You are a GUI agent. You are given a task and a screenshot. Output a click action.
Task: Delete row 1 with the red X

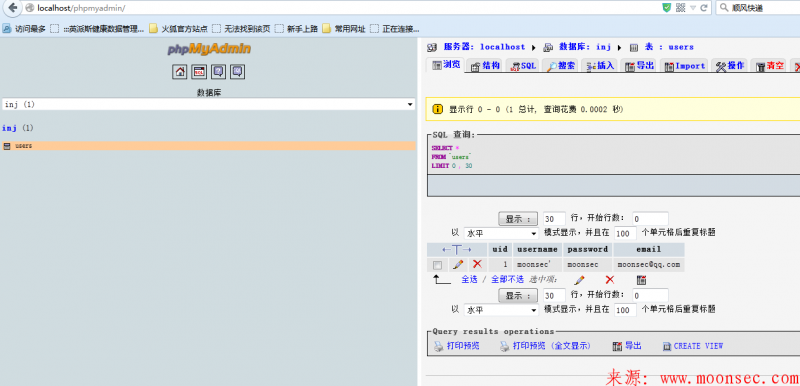tap(477, 264)
